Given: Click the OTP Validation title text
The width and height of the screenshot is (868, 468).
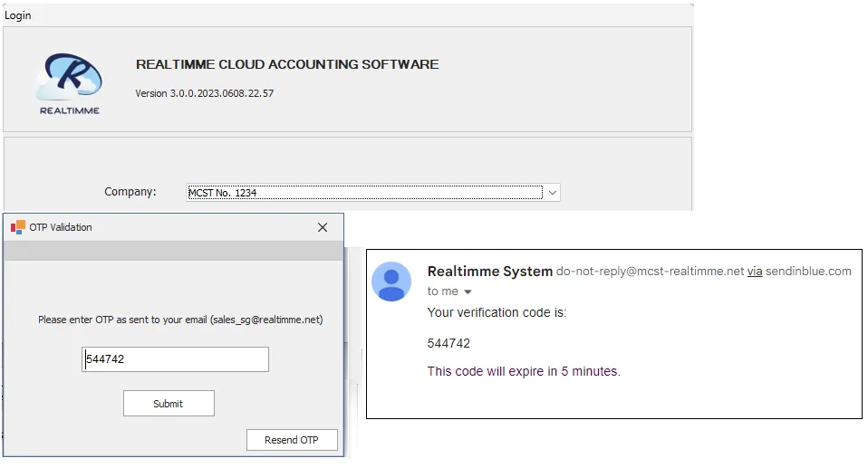Looking at the screenshot, I should click(x=61, y=227).
